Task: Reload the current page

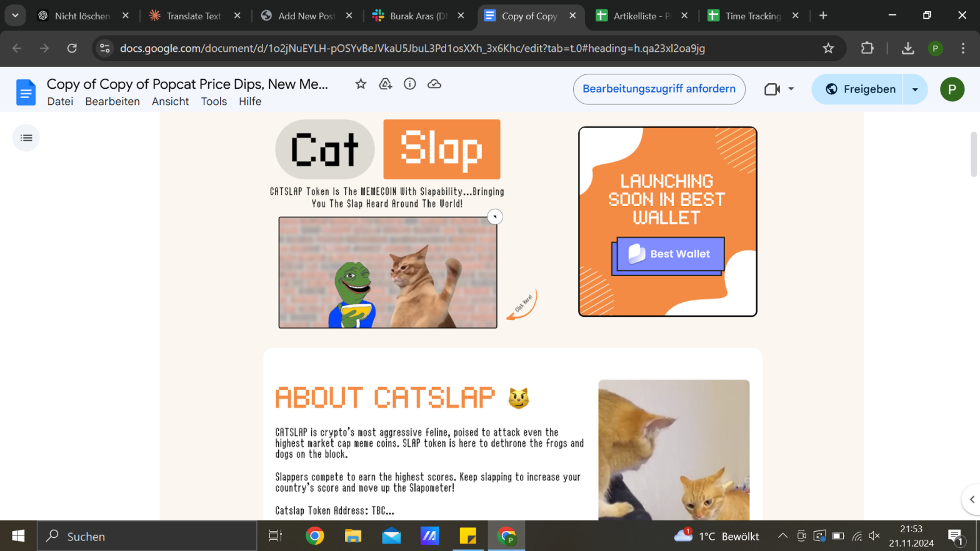Action: 72,48
